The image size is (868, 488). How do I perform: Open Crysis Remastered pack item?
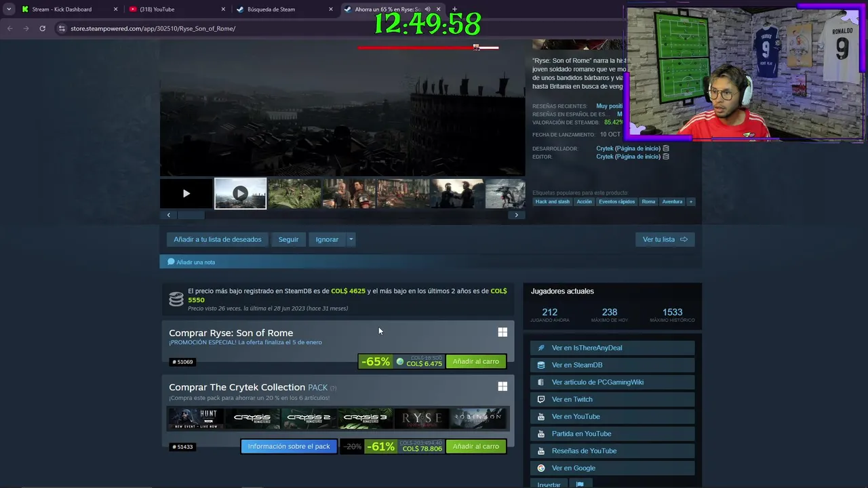pos(252,418)
